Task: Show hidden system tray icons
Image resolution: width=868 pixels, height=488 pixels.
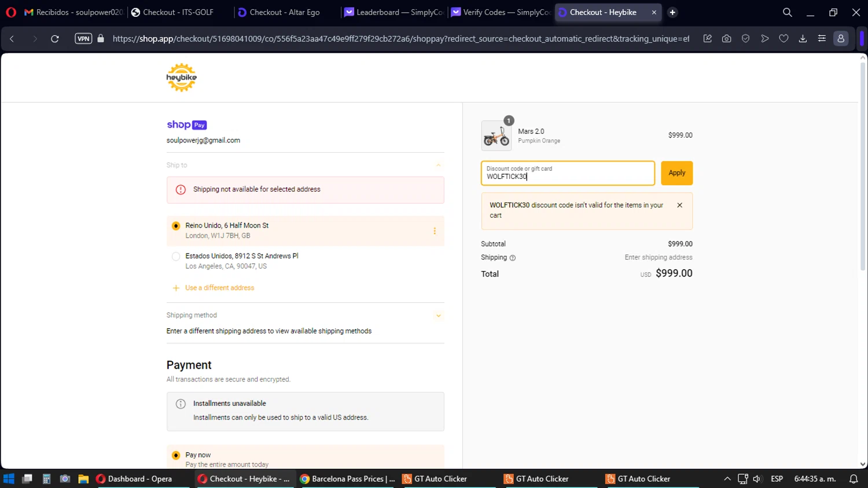Action: pos(727,479)
